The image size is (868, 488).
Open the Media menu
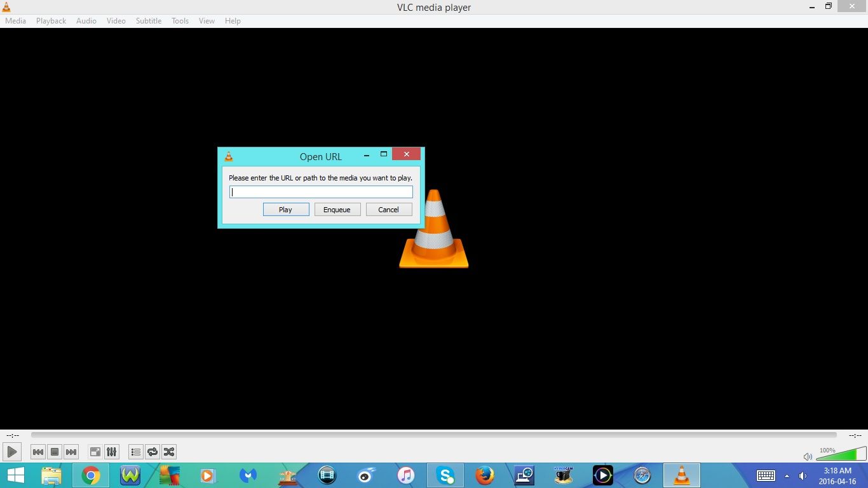click(15, 20)
